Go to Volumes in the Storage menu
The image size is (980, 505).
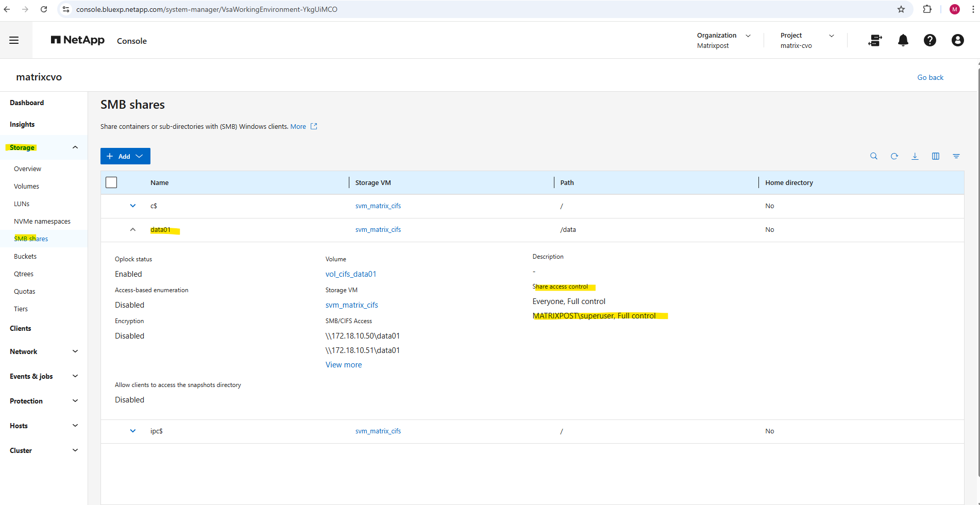26,186
